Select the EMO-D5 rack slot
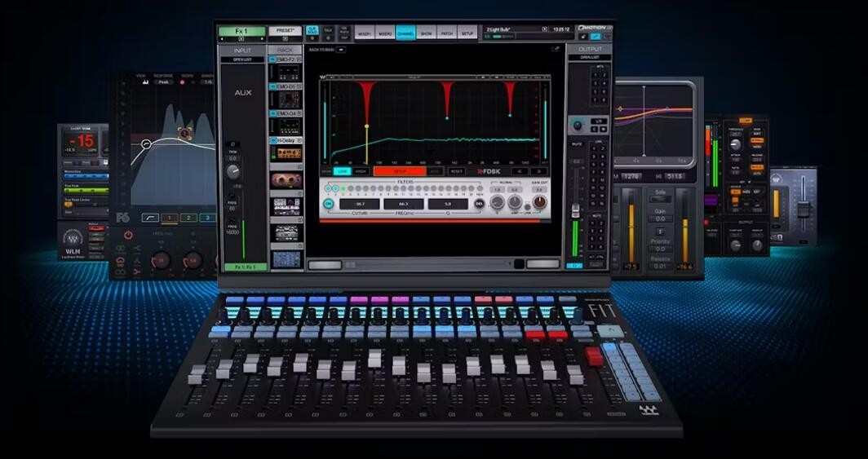Screen dimensions: 868x459 [286, 86]
